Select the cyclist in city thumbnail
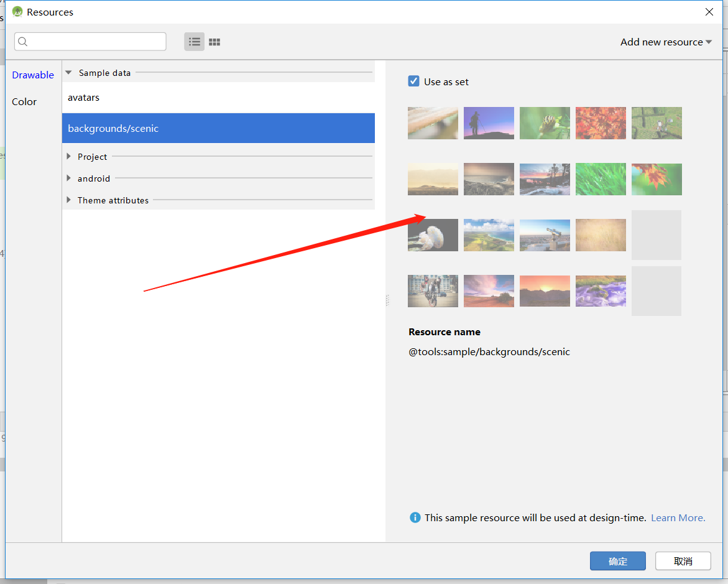Image resolution: width=728 pixels, height=584 pixels. pos(433,291)
